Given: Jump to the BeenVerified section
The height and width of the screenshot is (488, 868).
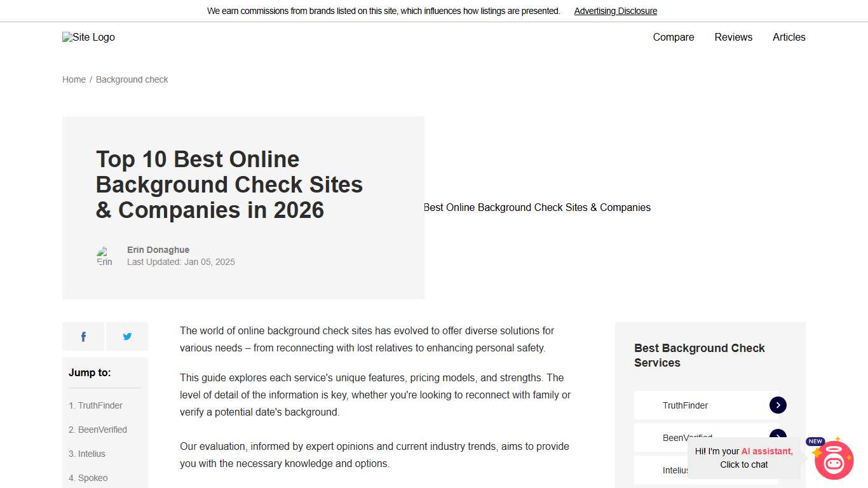Looking at the screenshot, I should pos(98,430).
